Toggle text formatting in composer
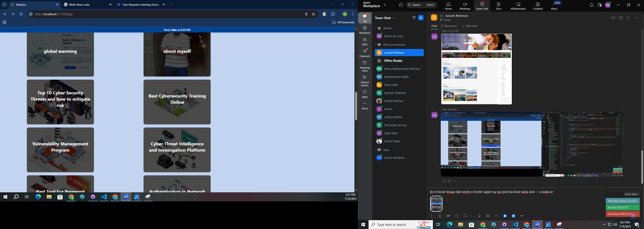This screenshot has width=644, height=229. (431, 216)
